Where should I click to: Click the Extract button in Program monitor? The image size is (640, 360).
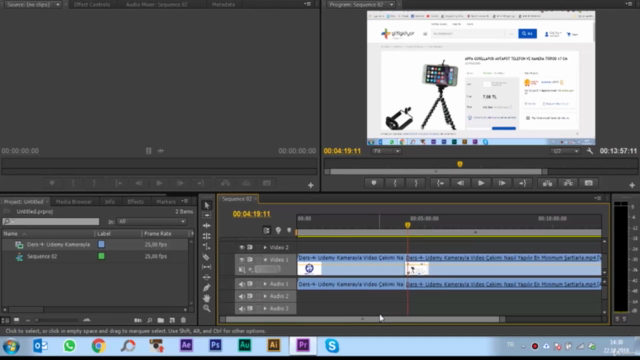pyautogui.click(x=568, y=183)
